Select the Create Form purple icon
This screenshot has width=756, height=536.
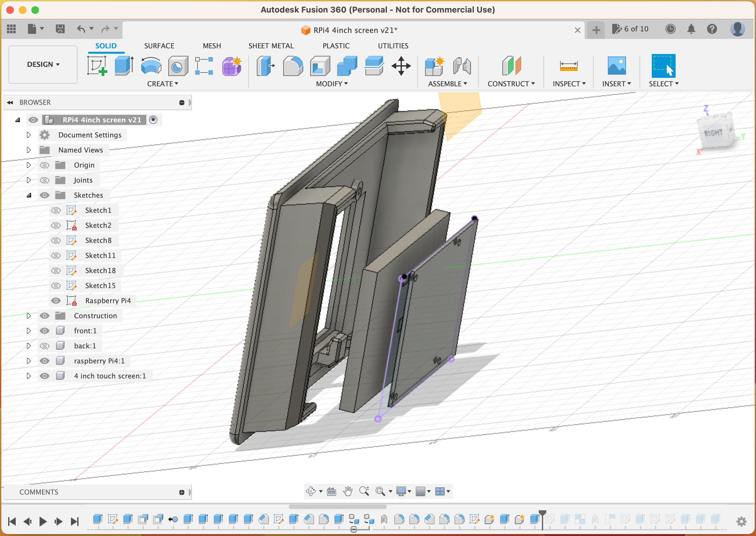click(x=231, y=66)
